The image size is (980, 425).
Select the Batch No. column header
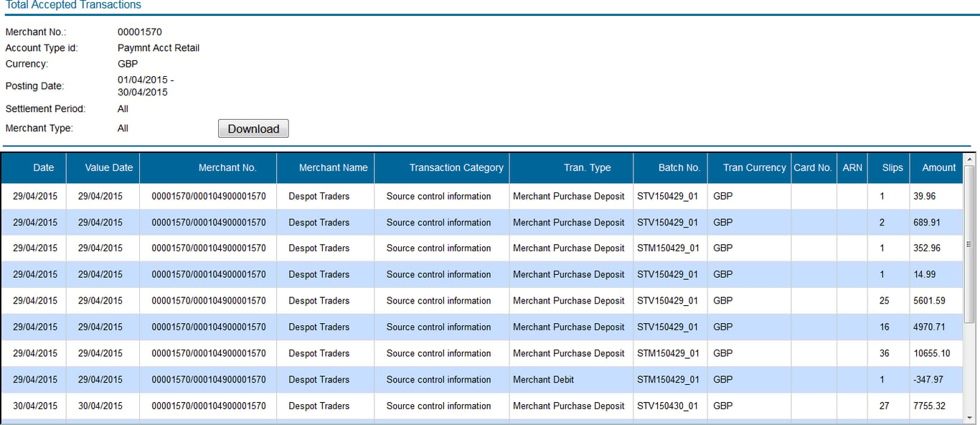coord(679,168)
